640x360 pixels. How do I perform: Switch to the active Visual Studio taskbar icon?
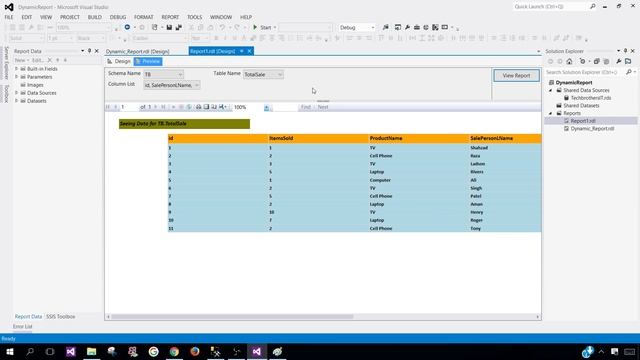(257, 351)
